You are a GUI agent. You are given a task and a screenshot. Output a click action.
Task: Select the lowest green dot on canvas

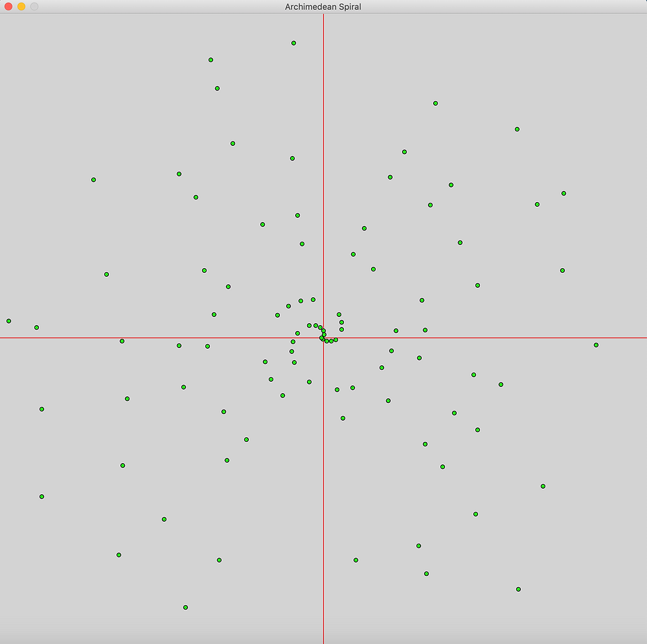click(x=186, y=607)
